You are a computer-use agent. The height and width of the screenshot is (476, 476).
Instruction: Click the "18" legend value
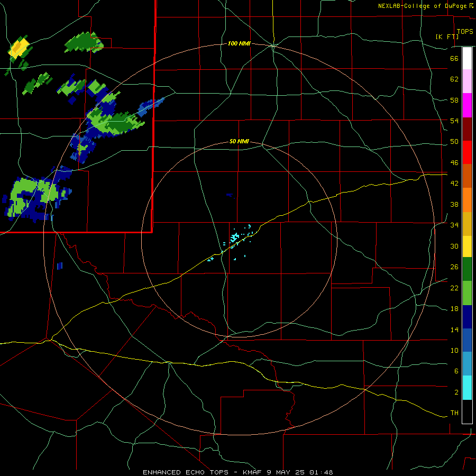click(x=454, y=309)
